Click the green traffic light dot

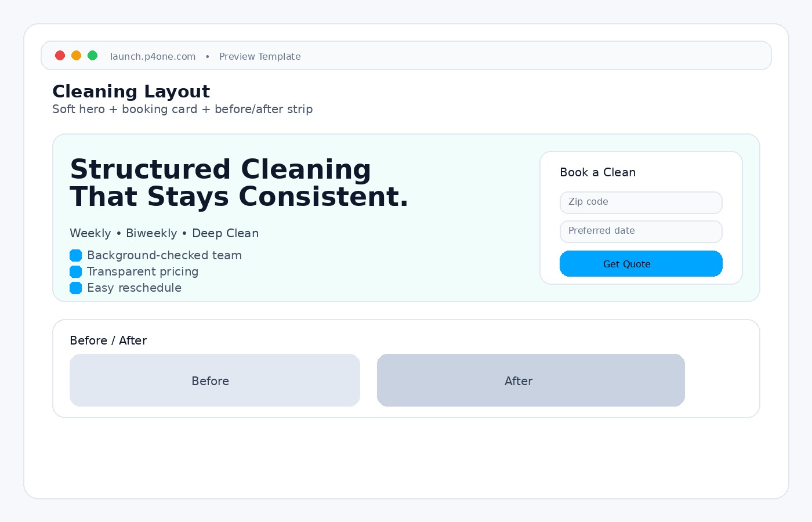click(x=93, y=56)
